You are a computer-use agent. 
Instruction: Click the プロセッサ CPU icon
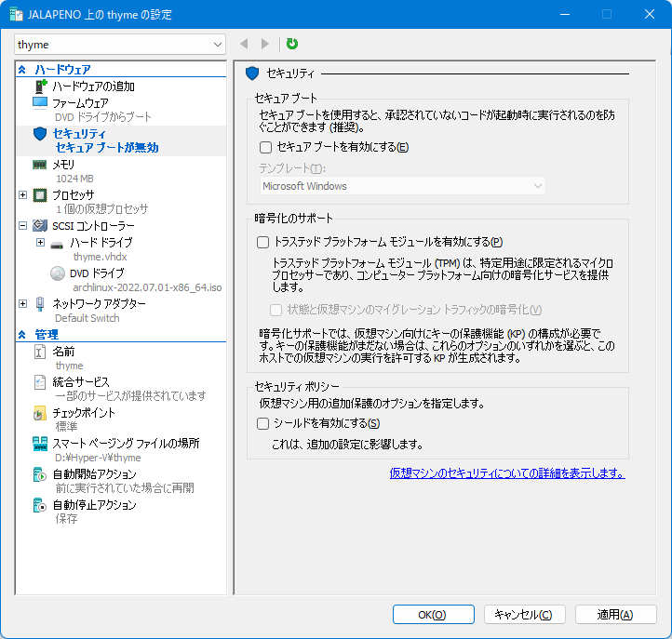[40, 195]
